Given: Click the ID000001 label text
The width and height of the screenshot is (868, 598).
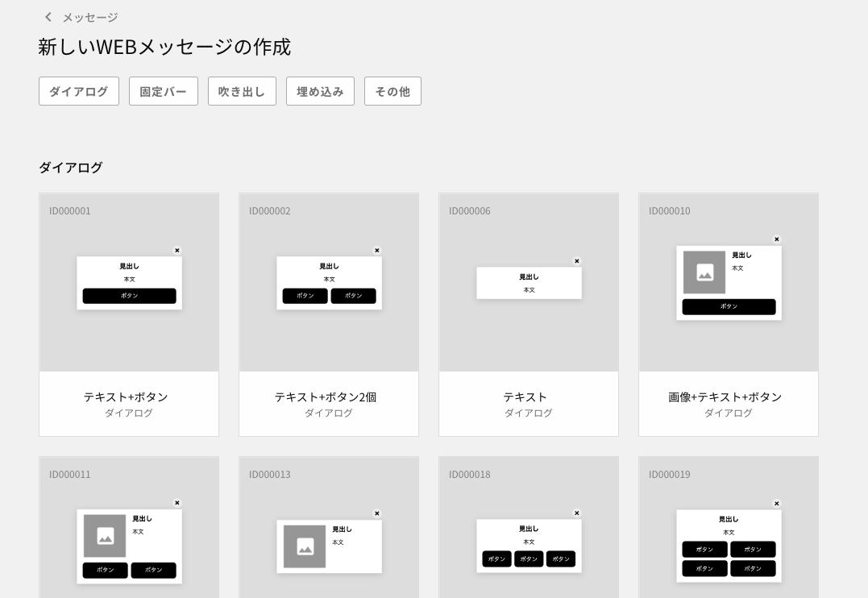Looking at the screenshot, I should pyautogui.click(x=70, y=211).
